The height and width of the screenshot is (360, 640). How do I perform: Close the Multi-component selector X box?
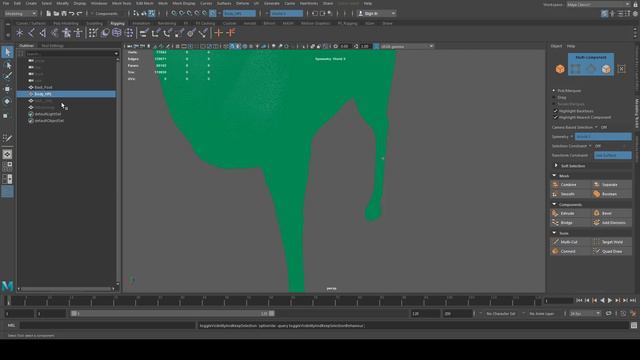coord(621,69)
